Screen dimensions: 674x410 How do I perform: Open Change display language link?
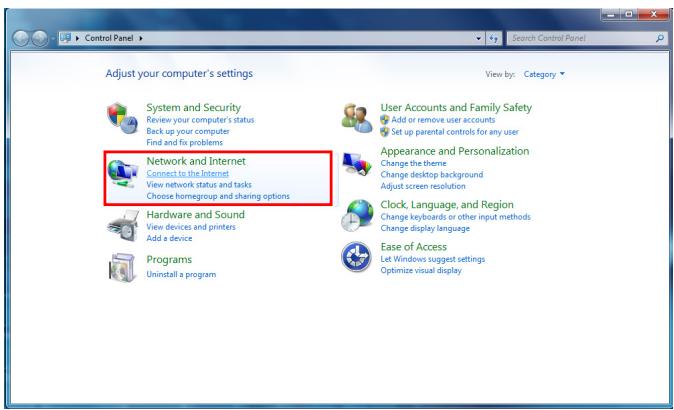pos(425,228)
